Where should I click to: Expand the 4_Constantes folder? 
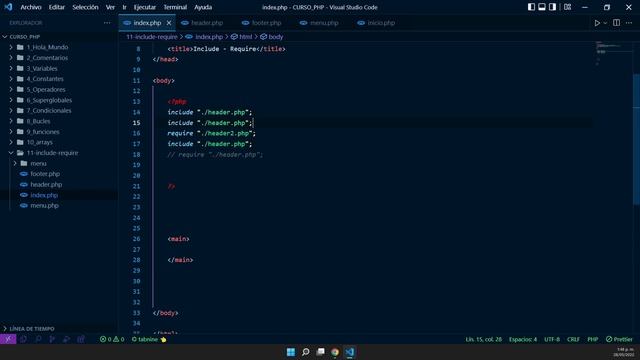(59, 79)
